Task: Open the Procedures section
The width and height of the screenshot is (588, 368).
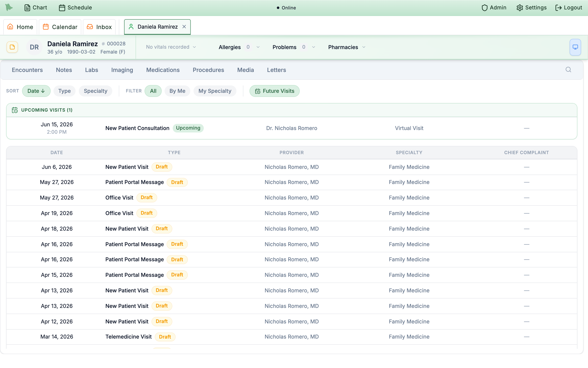Action: pyautogui.click(x=208, y=70)
